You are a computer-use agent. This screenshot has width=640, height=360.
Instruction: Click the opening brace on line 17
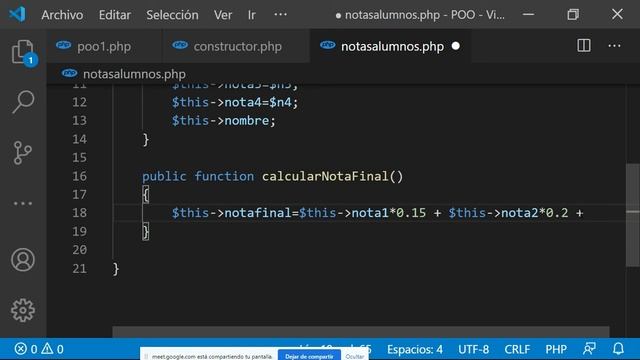(146, 195)
